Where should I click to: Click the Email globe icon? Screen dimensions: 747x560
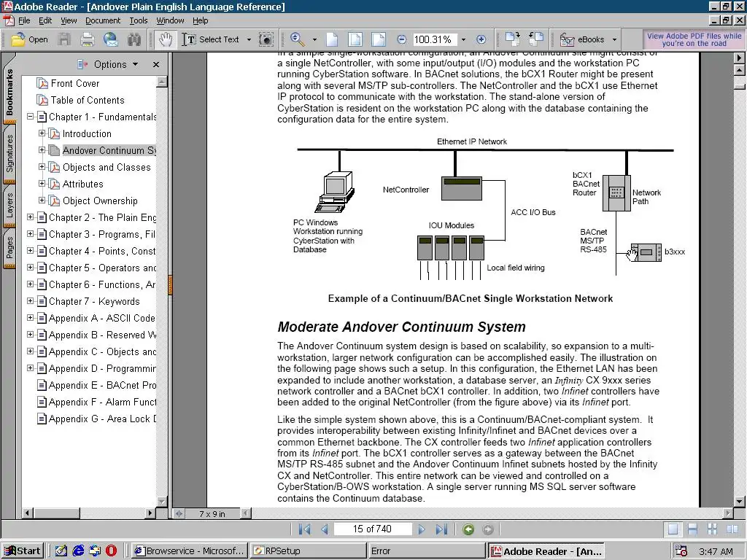pos(111,39)
